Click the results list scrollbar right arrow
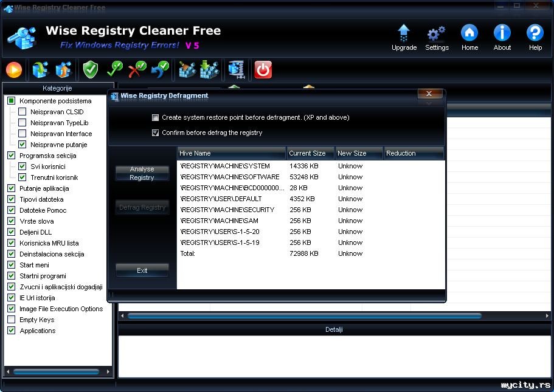The width and height of the screenshot is (554, 392). point(547,315)
